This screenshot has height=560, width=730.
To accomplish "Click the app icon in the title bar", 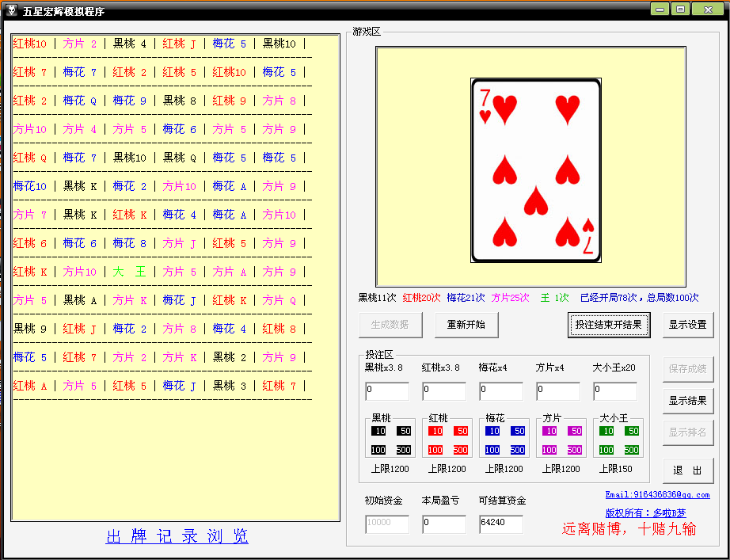I will [x=12, y=10].
